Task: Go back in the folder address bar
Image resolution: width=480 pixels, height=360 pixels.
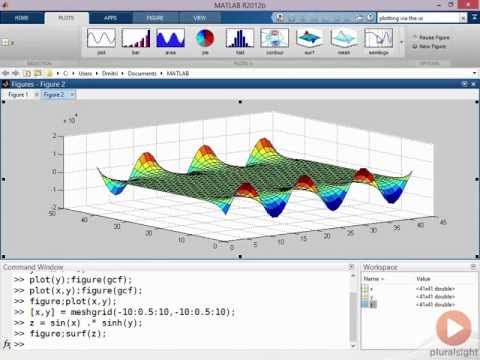Action: tap(5, 73)
